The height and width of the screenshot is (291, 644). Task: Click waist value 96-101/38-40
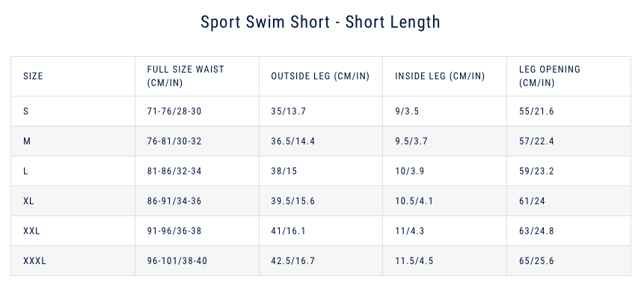(177, 261)
